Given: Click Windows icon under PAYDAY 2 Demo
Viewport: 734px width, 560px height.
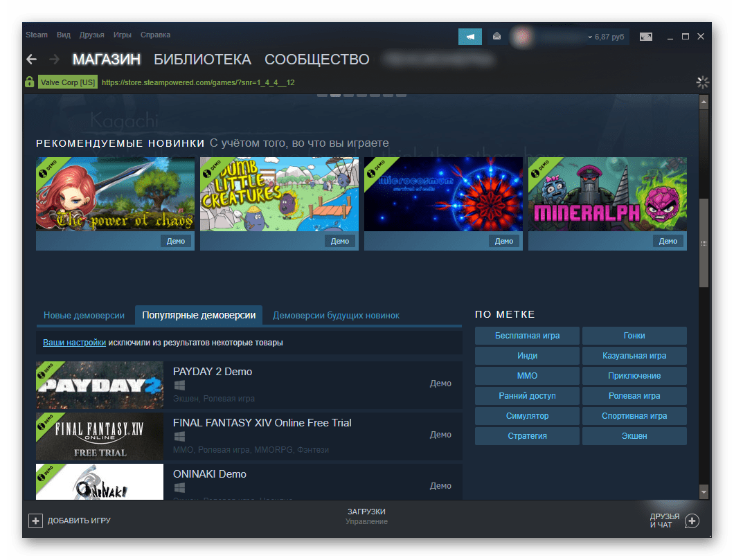Looking at the screenshot, I should [179, 385].
